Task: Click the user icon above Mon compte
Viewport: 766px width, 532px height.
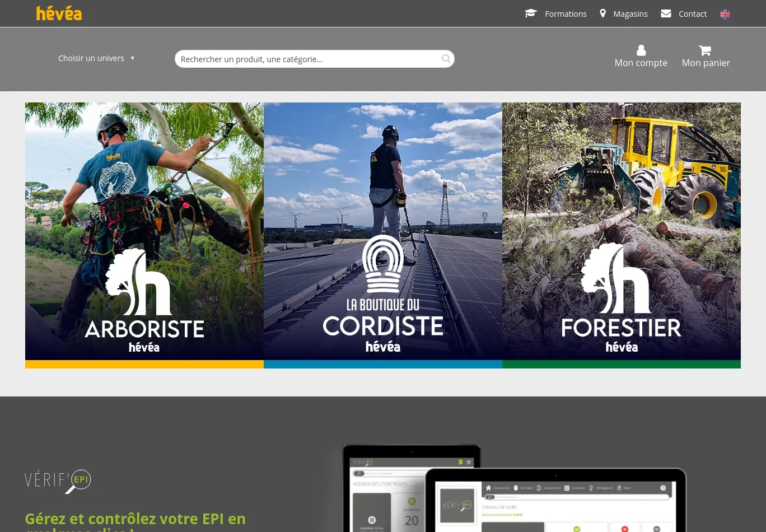Action: (x=641, y=50)
